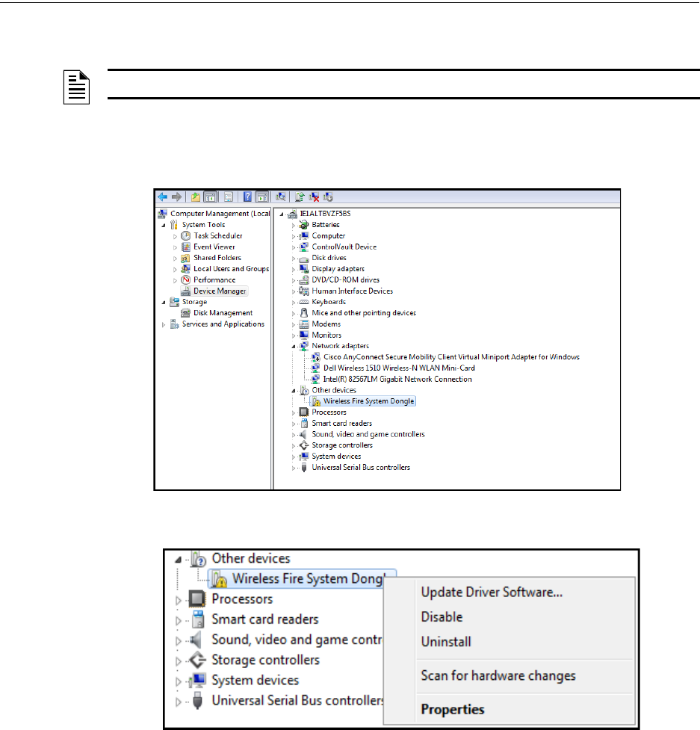Viewport: 700px width, 730px height.
Task: Choose Uninstall from the context menu
Action: pyautogui.click(x=446, y=642)
